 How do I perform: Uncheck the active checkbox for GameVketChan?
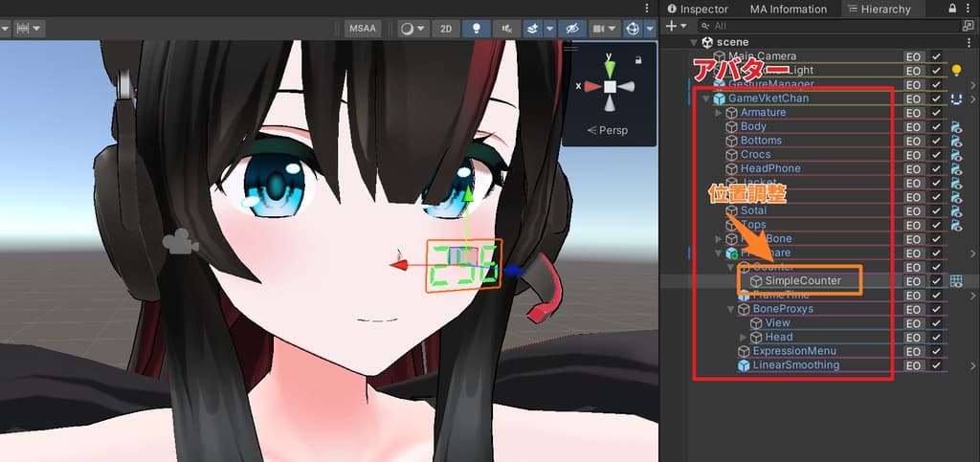tap(936, 99)
